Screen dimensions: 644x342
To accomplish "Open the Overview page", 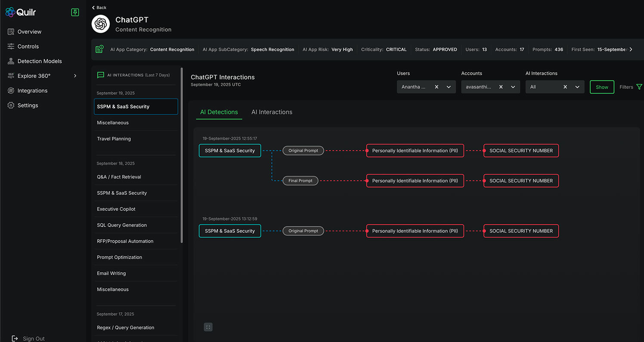I will 29,32.
